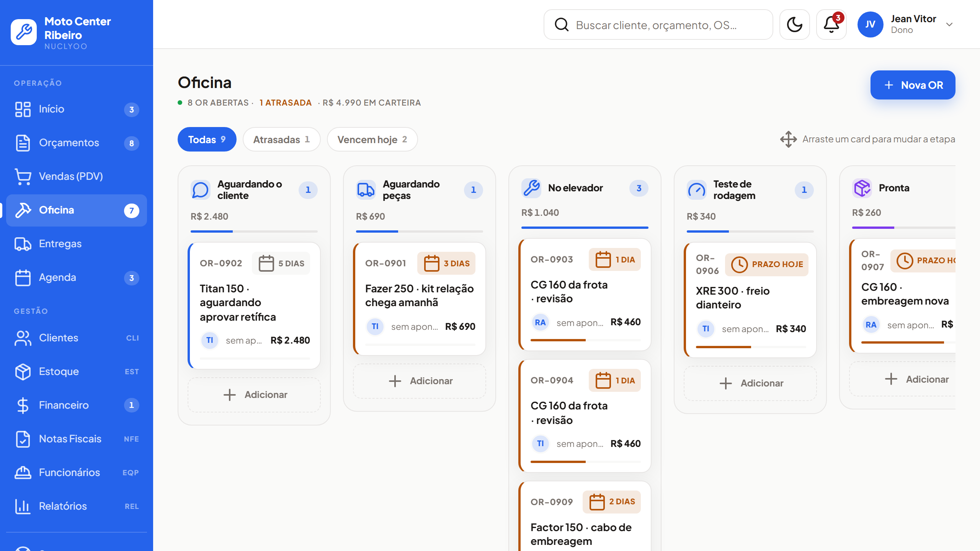
Task: Click progress bar on OR-0903 card
Action: [585, 340]
